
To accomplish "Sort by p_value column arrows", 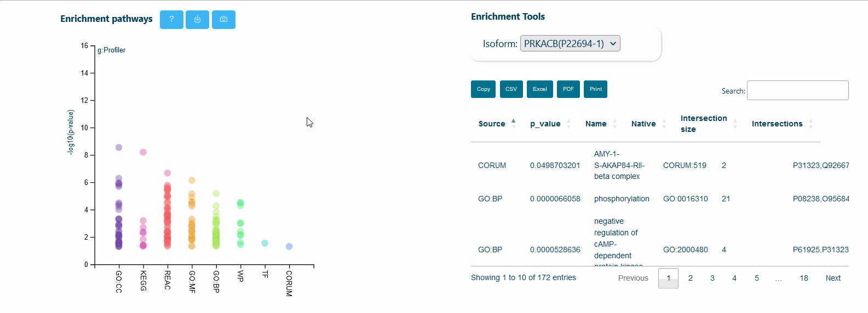I will point(568,124).
